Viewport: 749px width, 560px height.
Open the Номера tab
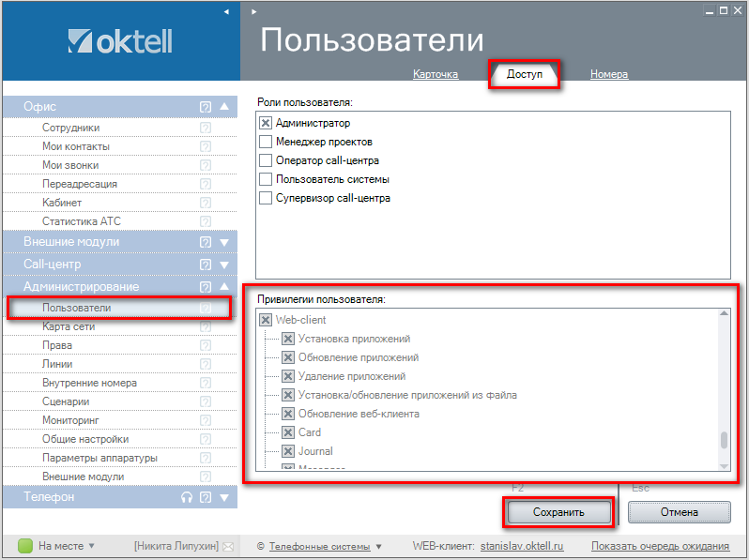click(608, 74)
